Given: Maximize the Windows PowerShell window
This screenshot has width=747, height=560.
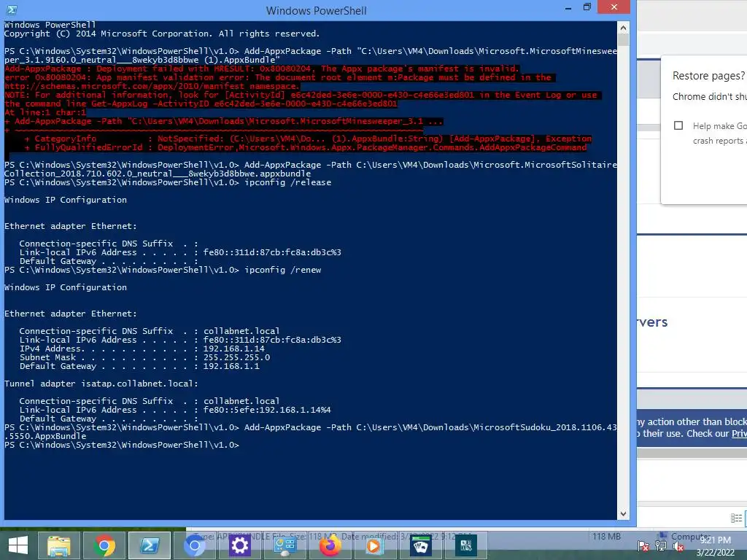Looking at the screenshot, I should (587, 7).
